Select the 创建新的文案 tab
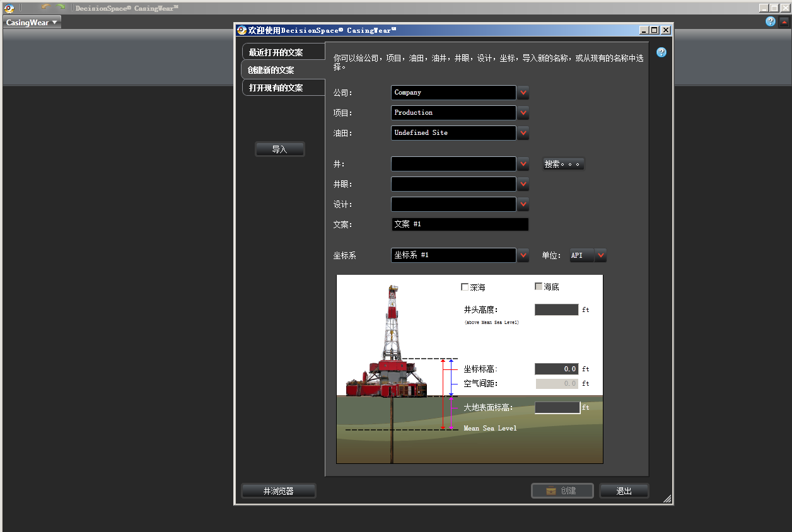Image resolution: width=792 pixels, height=532 pixels. pos(284,70)
